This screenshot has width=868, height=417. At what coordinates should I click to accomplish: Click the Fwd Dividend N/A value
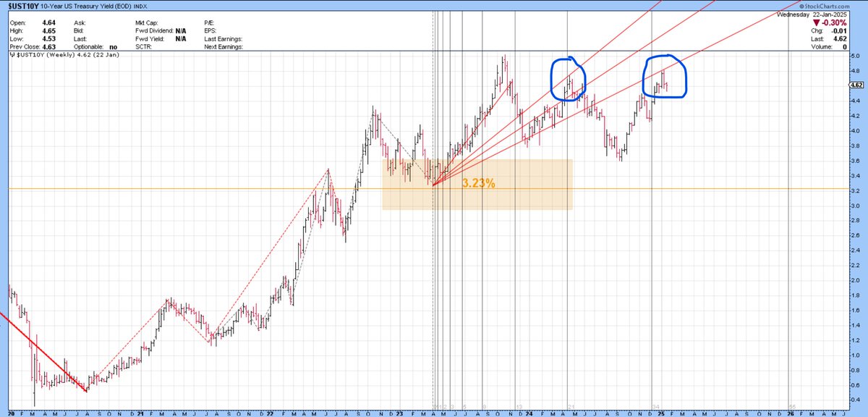pos(180,31)
